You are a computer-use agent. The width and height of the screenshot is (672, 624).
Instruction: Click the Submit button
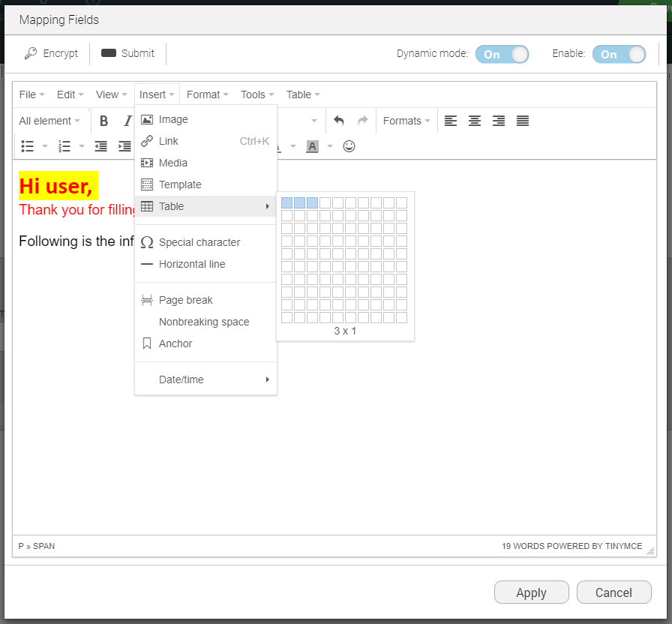pyautogui.click(x=128, y=53)
